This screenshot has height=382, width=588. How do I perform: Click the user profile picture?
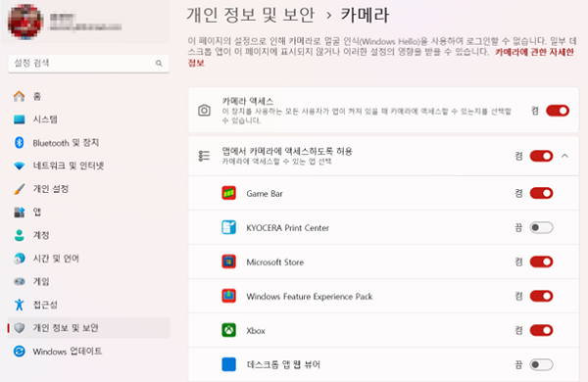[25, 22]
